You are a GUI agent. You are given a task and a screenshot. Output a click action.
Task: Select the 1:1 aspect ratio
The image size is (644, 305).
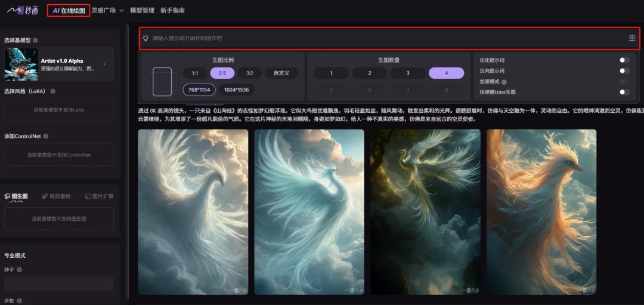coord(195,73)
